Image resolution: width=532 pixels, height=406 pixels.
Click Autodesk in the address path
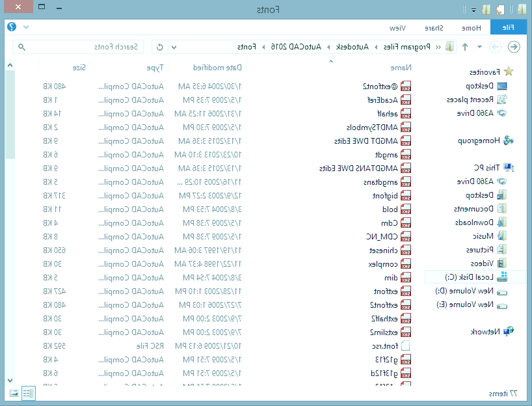(352, 47)
